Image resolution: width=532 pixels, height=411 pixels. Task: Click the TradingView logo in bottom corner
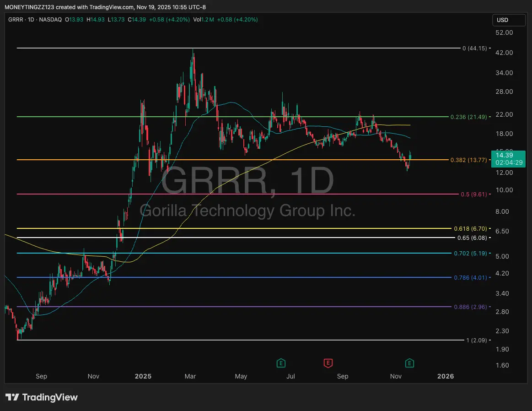coord(42,397)
